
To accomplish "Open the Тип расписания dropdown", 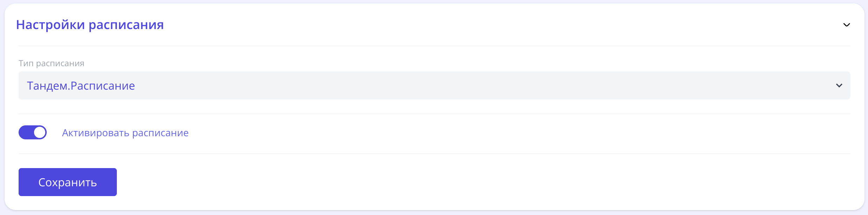I will click(x=434, y=85).
